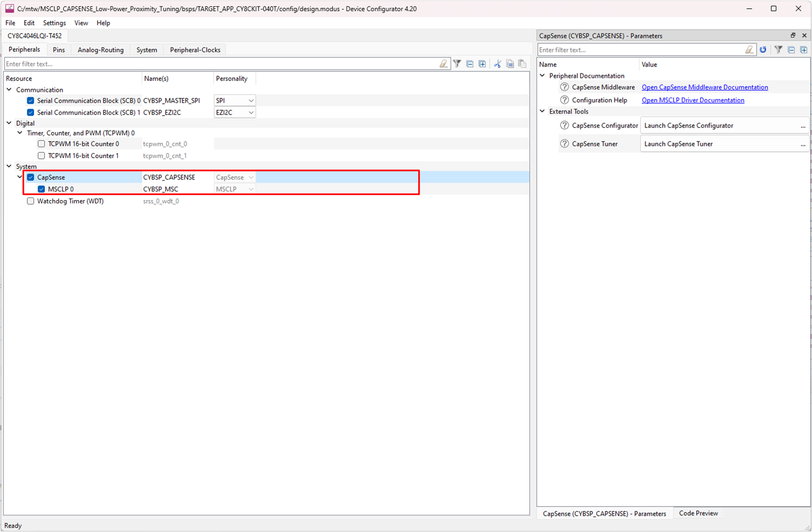Screen dimensions: 812x532
Task: Open the MSCLP personality dropdown
Action: [x=235, y=189]
